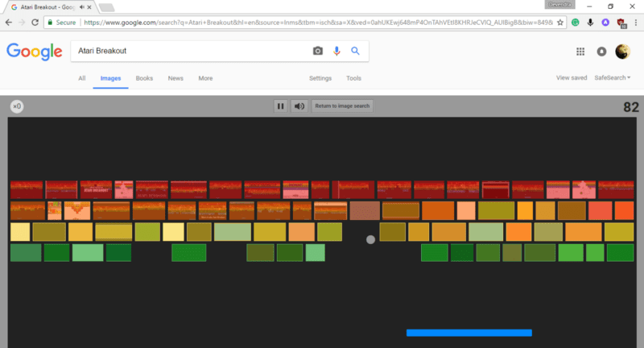Search by image using camera icon

[317, 51]
